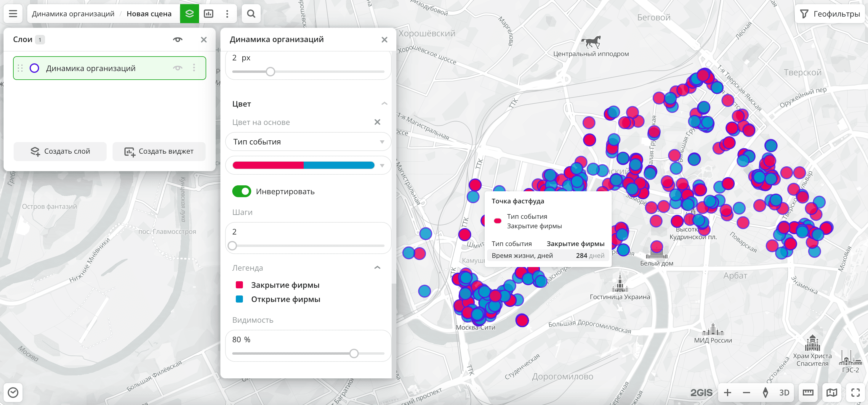Image resolution: width=868 pixels, height=405 pixels.
Task: Hide the Динамика организаций layer via eye icon
Action: point(177,68)
